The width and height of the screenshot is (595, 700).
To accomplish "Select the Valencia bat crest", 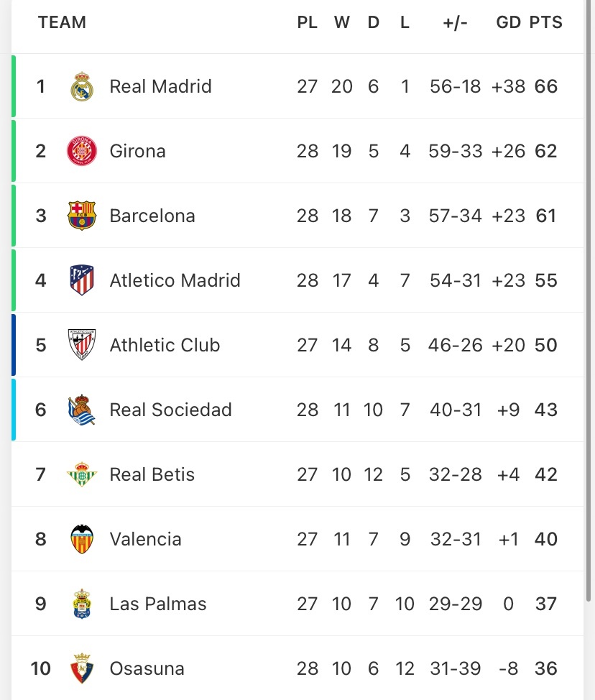I will tap(81, 539).
